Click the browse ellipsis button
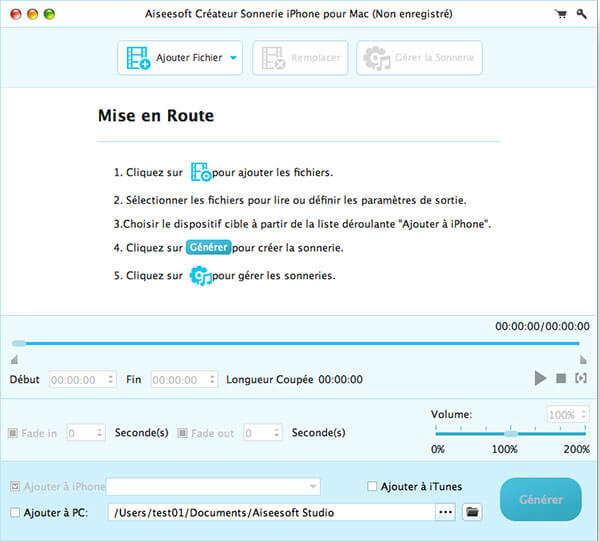 (x=445, y=512)
